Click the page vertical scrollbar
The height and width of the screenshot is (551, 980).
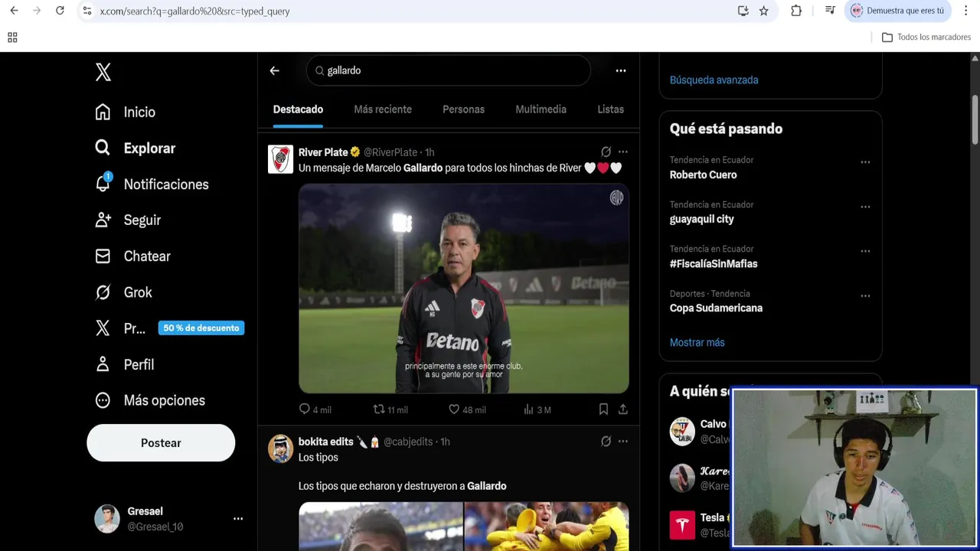pyautogui.click(x=975, y=119)
